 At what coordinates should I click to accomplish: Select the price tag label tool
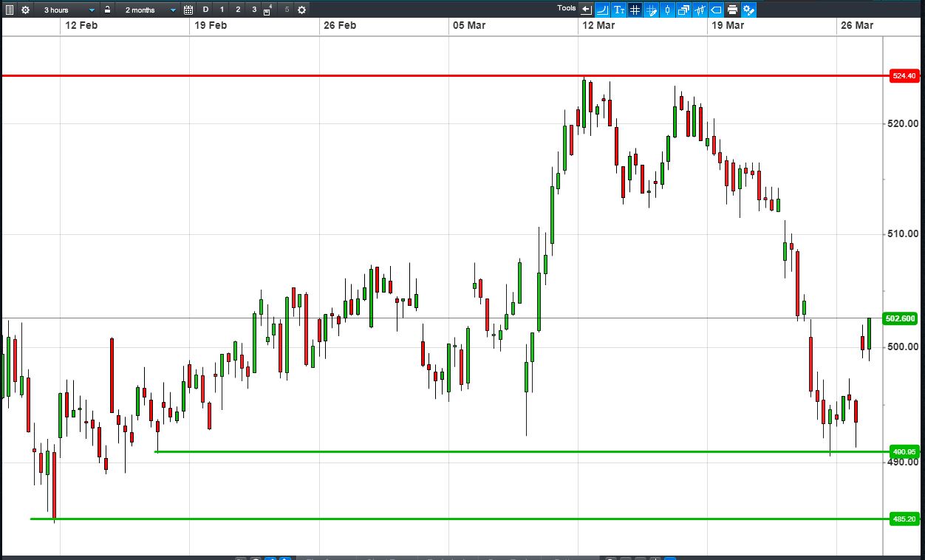pos(716,10)
